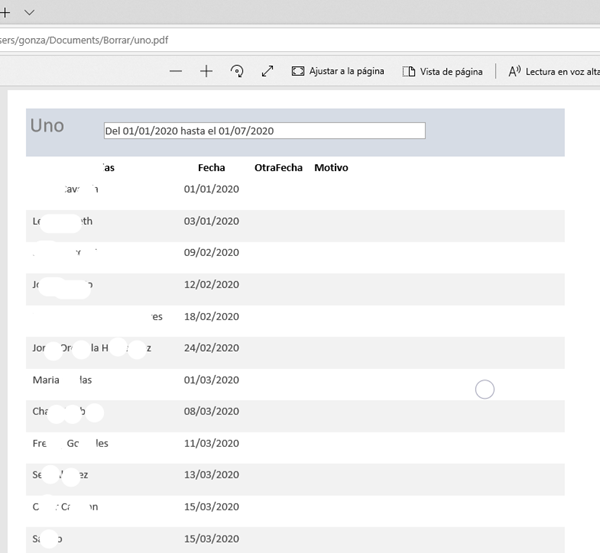This screenshot has height=553, width=600.
Task: Expand the tab list chevron
Action: [29, 11]
